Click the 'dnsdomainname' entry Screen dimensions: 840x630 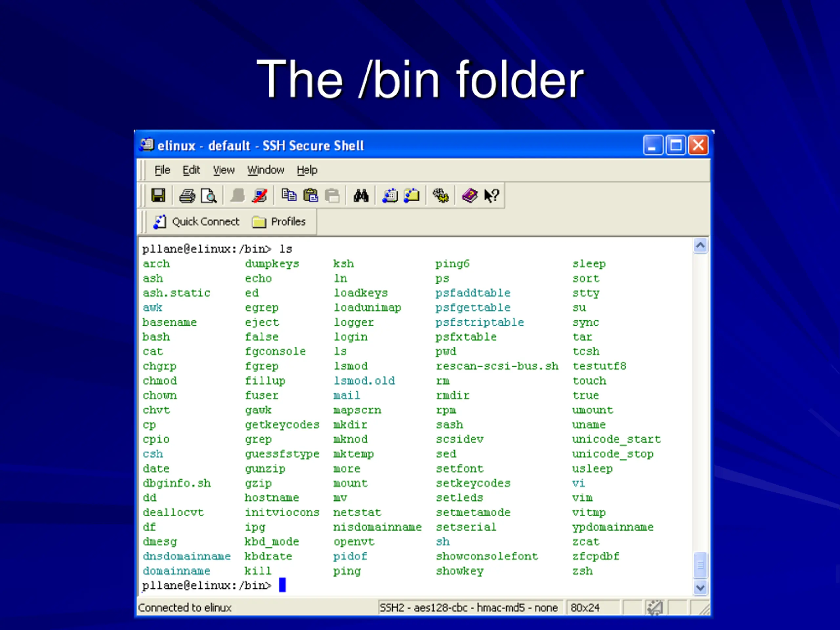pyautogui.click(x=187, y=556)
